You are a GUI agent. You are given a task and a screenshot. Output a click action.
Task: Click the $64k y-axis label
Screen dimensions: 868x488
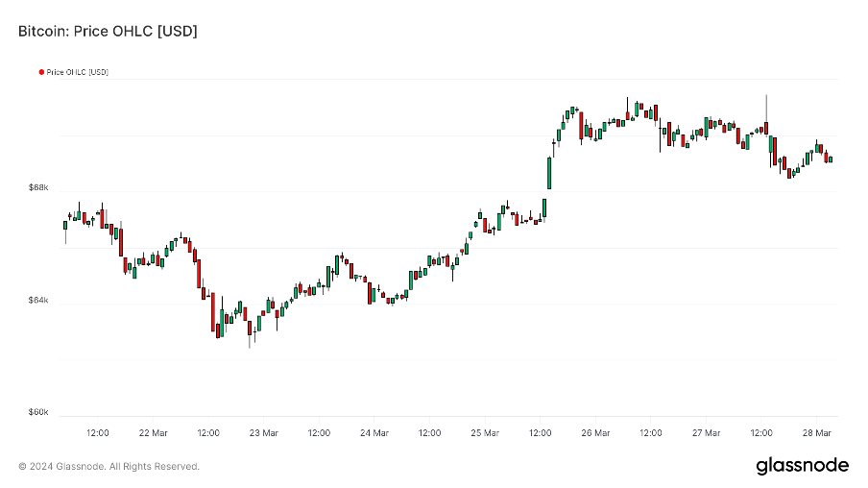(x=37, y=301)
